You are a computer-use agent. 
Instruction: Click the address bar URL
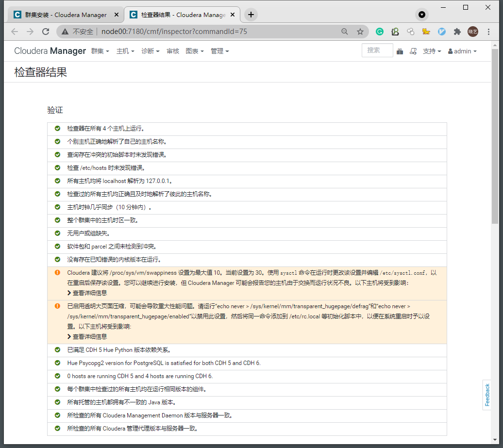(x=174, y=32)
